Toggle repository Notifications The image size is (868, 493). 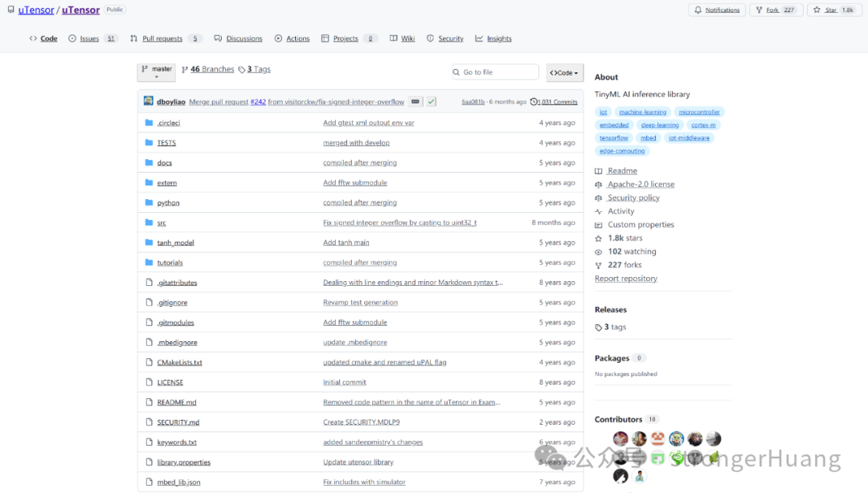pyautogui.click(x=719, y=10)
